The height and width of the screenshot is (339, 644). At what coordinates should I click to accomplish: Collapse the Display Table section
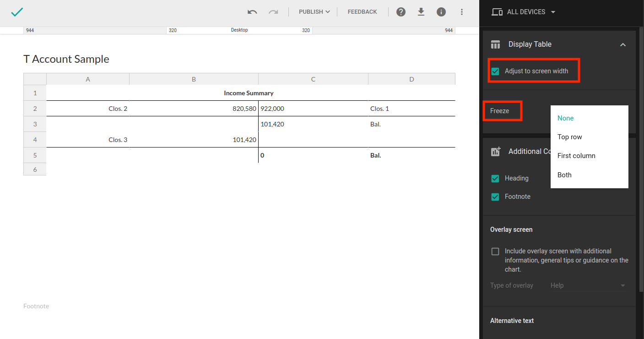tap(622, 44)
